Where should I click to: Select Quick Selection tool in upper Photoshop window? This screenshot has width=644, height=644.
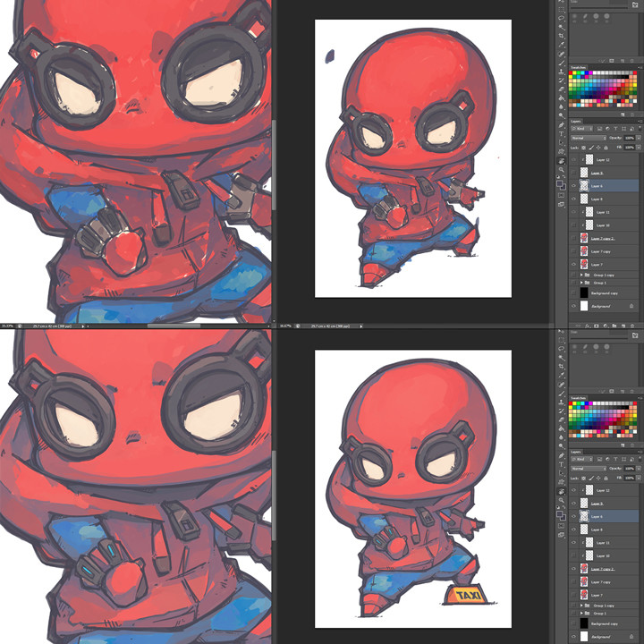point(562,27)
